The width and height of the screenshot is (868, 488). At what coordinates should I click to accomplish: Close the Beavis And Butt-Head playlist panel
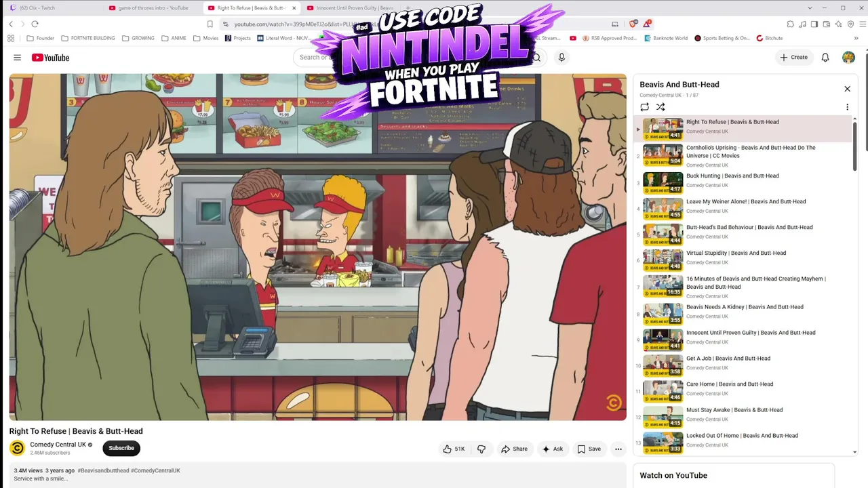[847, 89]
